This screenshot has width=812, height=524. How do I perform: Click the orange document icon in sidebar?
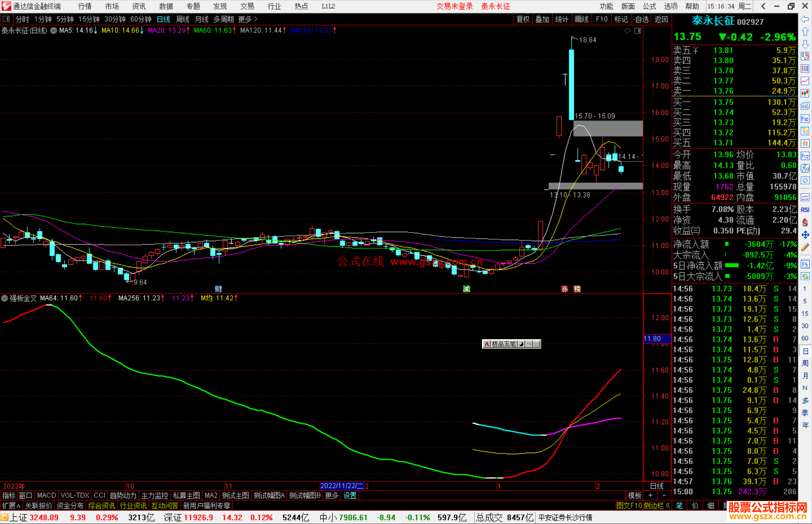[805, 143]
